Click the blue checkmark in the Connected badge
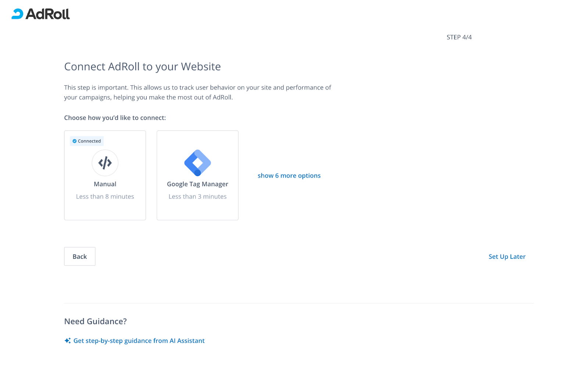The width and height of the screenshot is (588, 368). coord(75,141)
